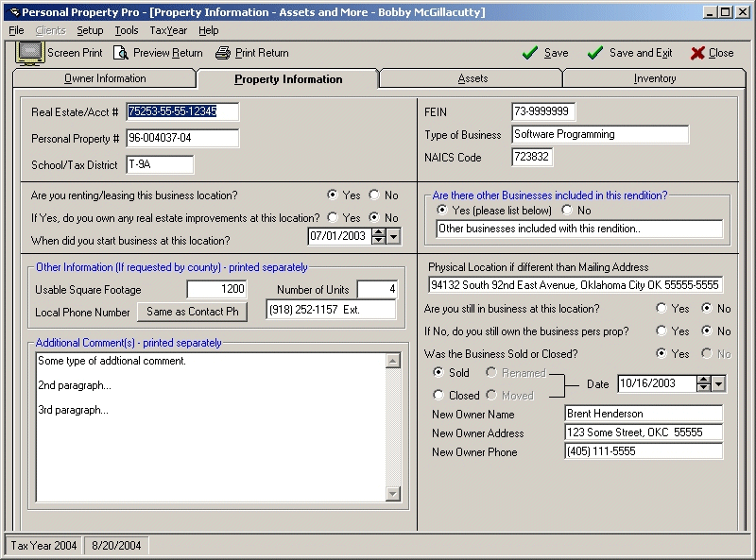Select No for other businesses included
This screenshot has width=756, height=560.
(x=567, y=211)
